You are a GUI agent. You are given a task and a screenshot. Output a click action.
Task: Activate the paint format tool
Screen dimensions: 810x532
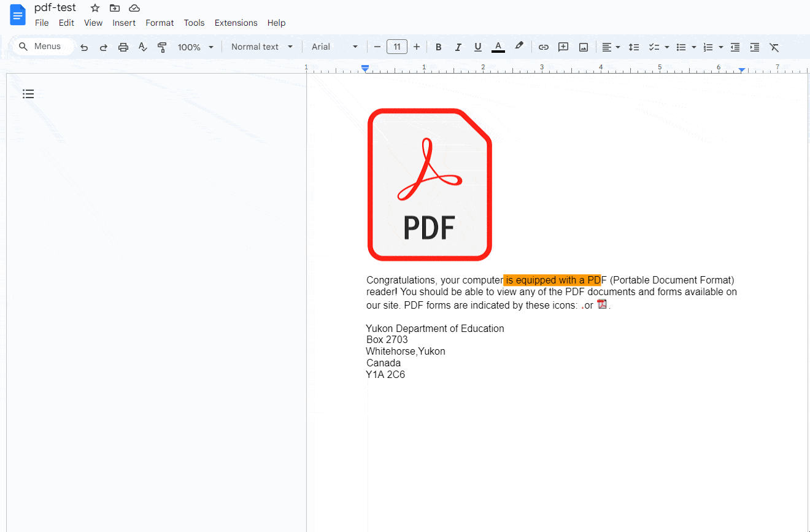(x=162, y=47)
